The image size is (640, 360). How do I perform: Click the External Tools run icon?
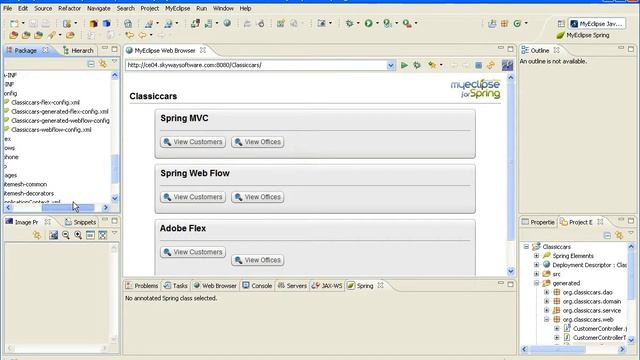point(407,23)
